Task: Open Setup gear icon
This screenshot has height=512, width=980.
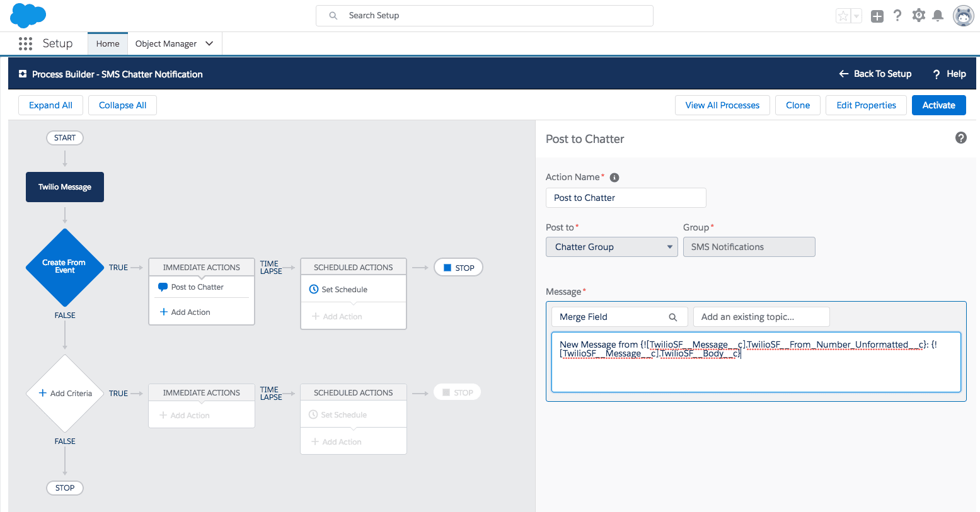Action: (x=918, y=15)
